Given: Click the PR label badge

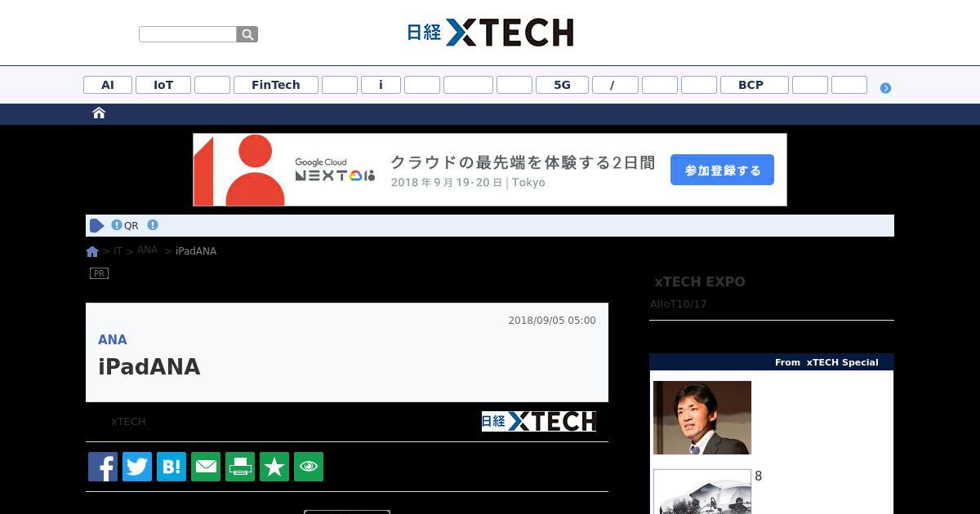Looking at the screenshot, I should pyautogui.click(x=99, y=273).
